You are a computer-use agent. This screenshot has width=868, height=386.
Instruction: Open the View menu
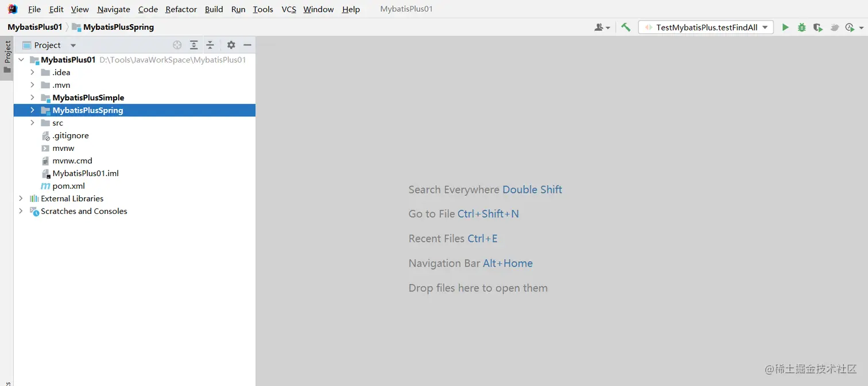pos(80,9)
